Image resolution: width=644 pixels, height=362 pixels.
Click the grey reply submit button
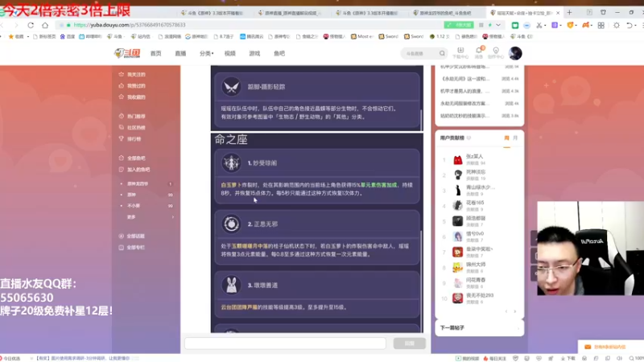click(409, 343)
